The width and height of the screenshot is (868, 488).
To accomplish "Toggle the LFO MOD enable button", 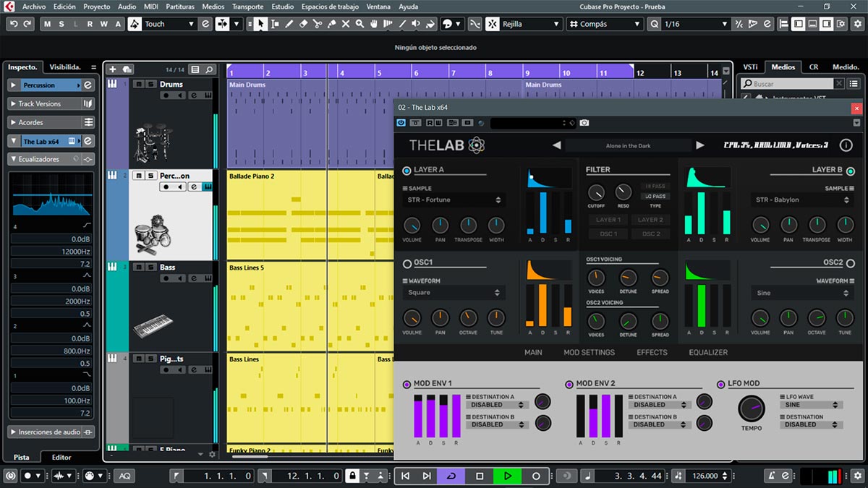I will pyautogui.click(x=721, y=384).
